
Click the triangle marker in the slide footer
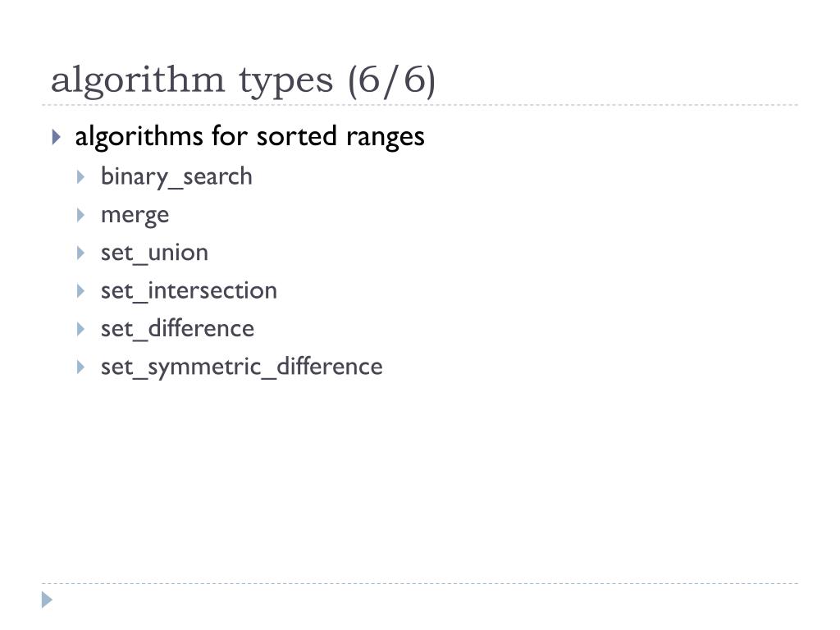pos(47,600)
